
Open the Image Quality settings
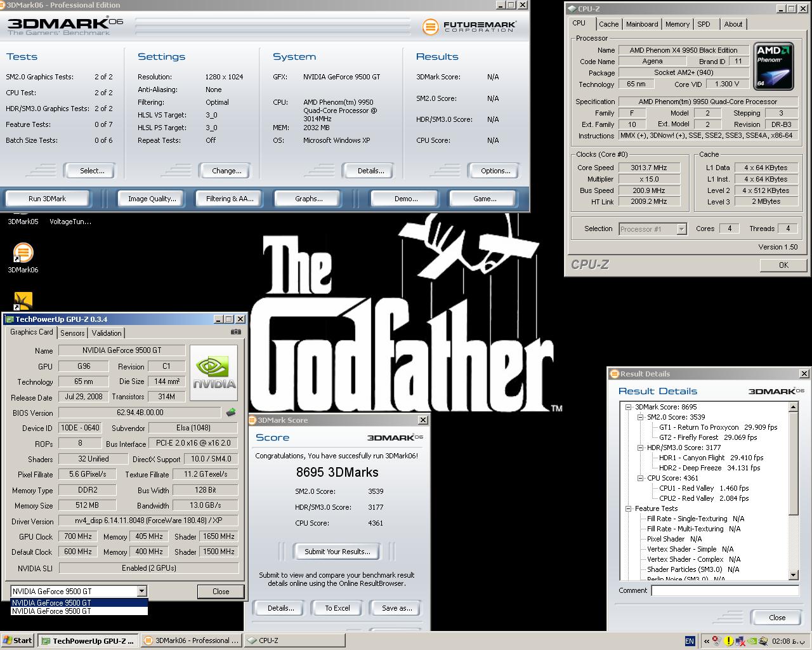point(152,199)
